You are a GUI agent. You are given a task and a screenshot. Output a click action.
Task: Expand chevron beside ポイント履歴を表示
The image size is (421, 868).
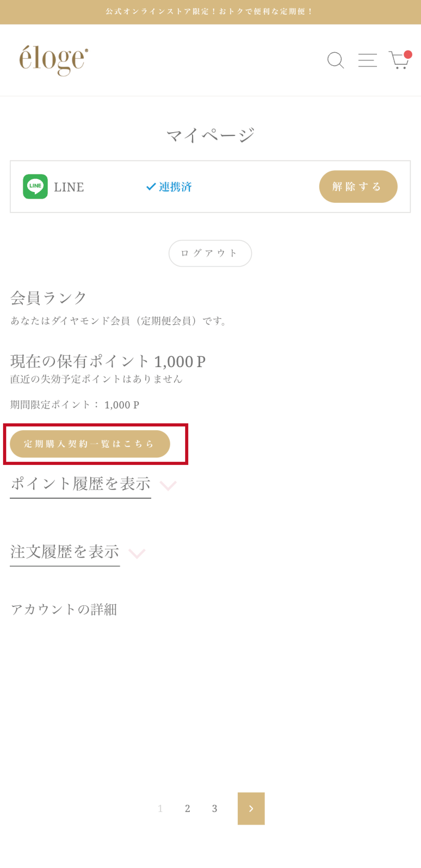pyautogui.click(x=168, y=485)
